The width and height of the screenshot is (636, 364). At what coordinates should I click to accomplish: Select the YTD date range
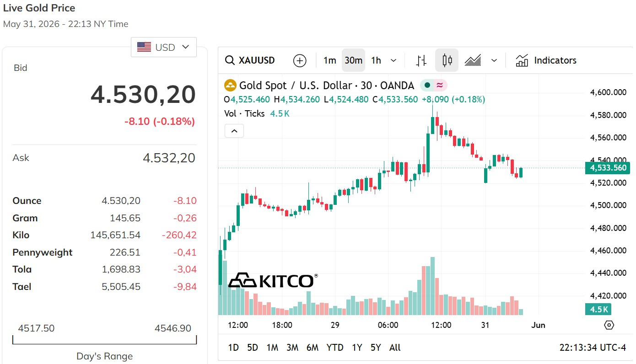[x=335, y=348]
